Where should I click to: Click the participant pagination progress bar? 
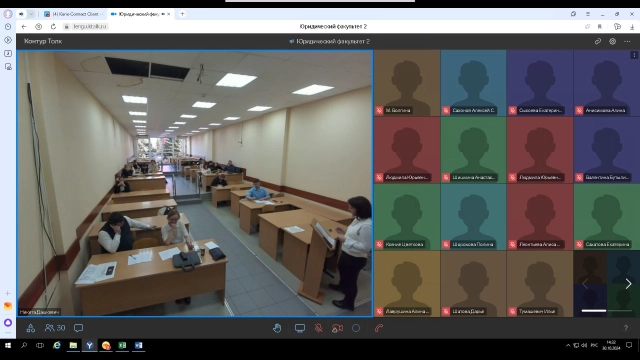click(607, 311)
